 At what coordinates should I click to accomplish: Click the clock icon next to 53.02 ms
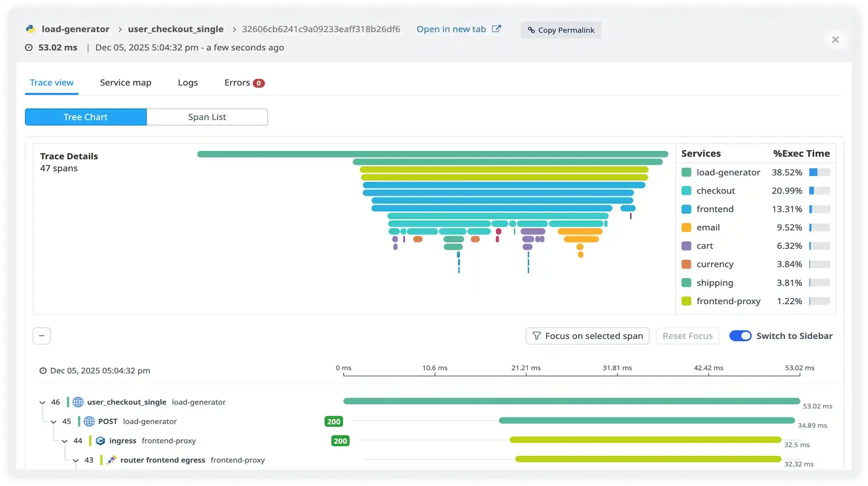(29, 47)
